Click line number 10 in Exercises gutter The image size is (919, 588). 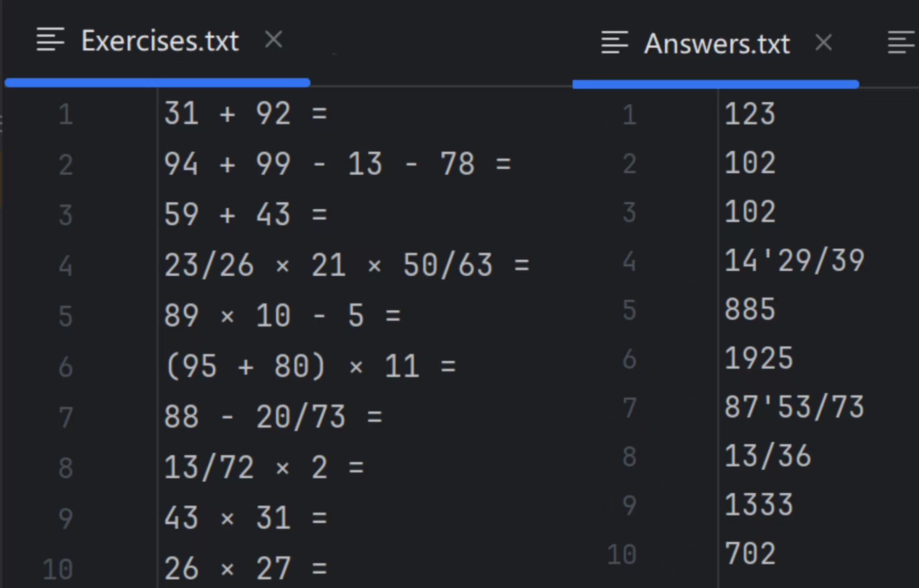[58, 569]
